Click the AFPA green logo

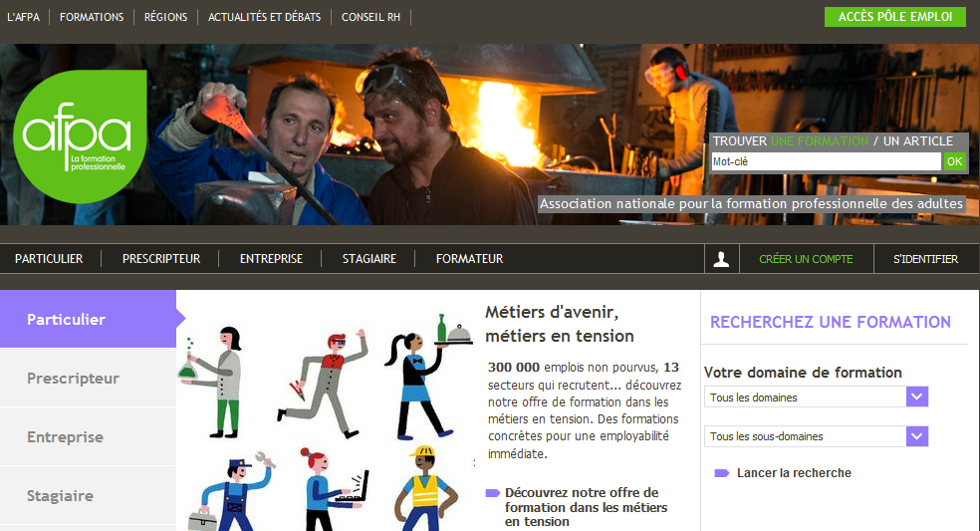coord(78,136)
